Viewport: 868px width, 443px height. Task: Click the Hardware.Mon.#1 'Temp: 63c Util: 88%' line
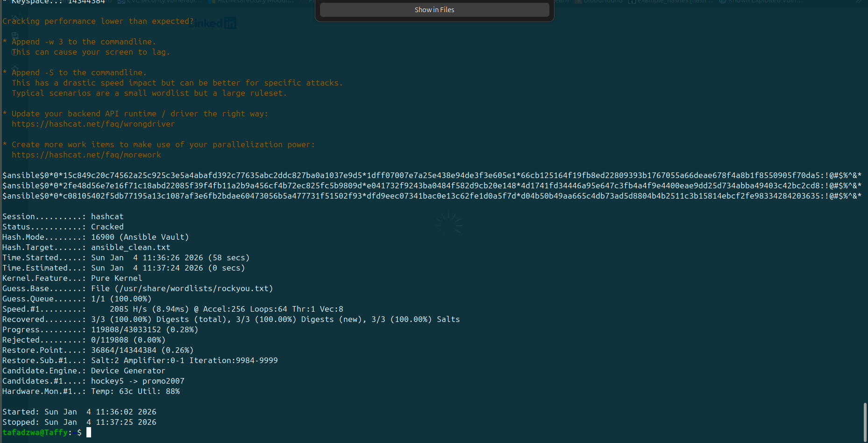tap(91, 392)
